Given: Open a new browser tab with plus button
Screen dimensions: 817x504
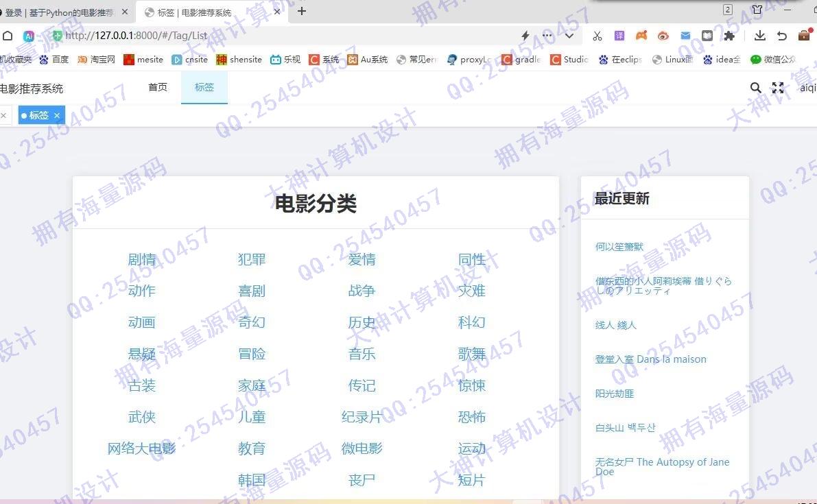Looking at the screenshot, I should 302,11.
